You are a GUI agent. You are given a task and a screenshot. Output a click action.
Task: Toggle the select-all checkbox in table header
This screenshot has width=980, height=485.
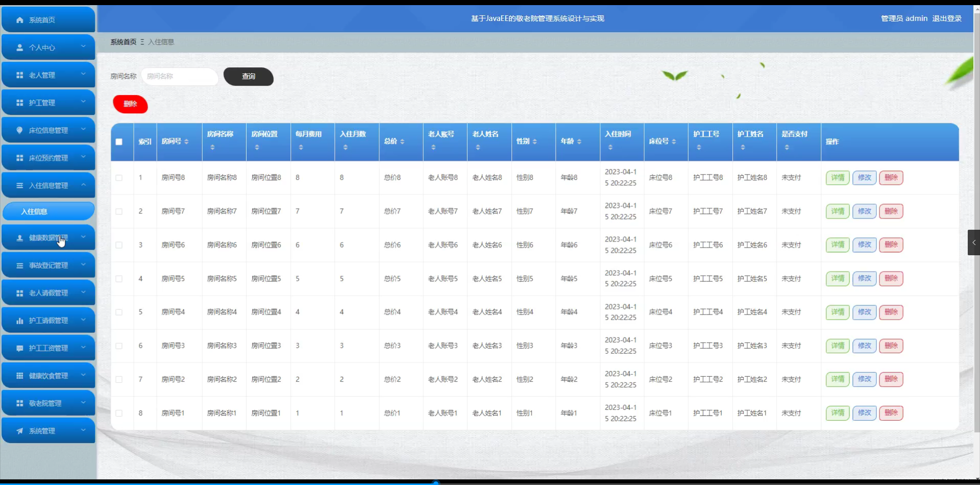[119, 142]
